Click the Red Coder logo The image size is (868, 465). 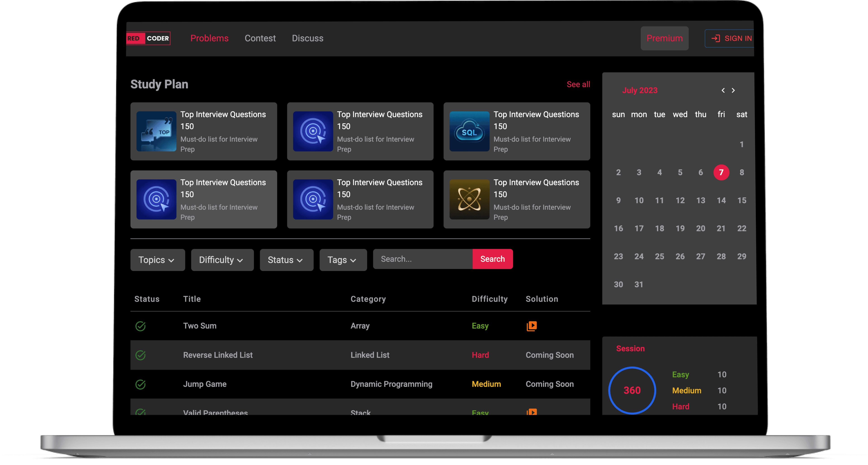(148, 38)
